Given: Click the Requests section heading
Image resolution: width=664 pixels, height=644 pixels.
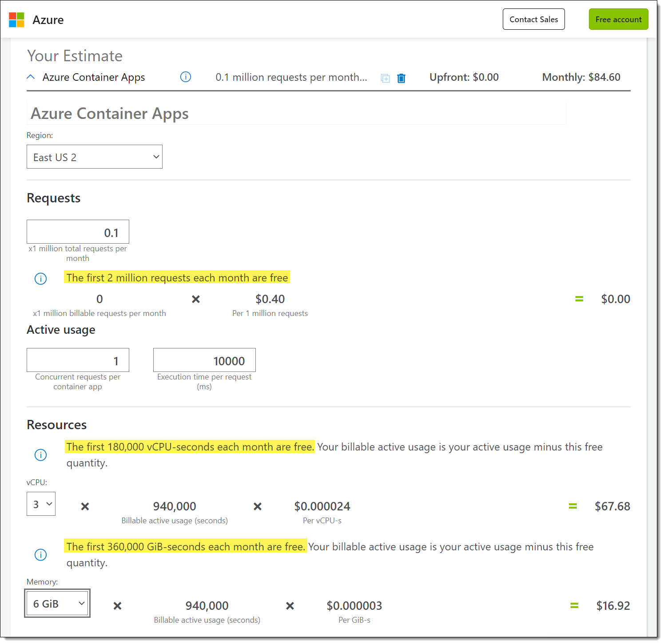Looking at the screenshot, I should [54, 198].
